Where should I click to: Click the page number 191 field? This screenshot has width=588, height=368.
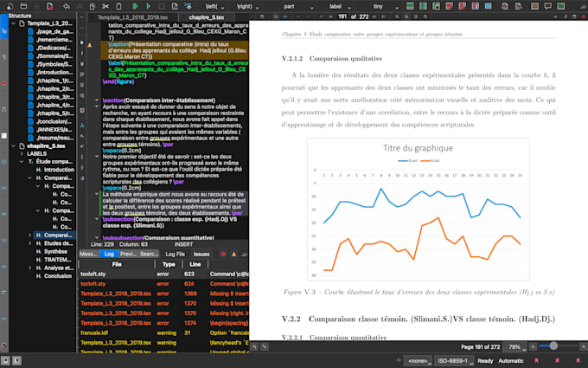[342, 16]
